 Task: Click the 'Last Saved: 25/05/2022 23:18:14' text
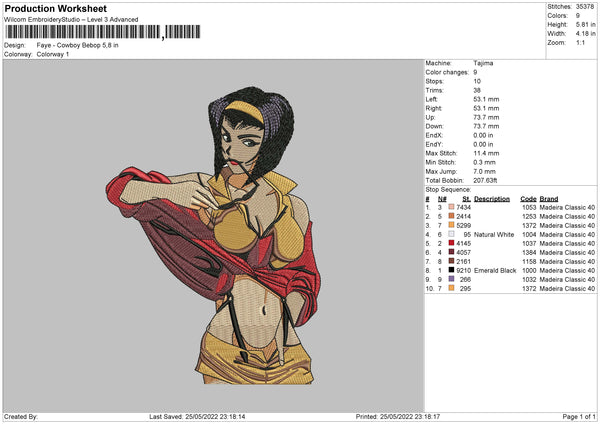pyautogui.click(x=197, y=416)
